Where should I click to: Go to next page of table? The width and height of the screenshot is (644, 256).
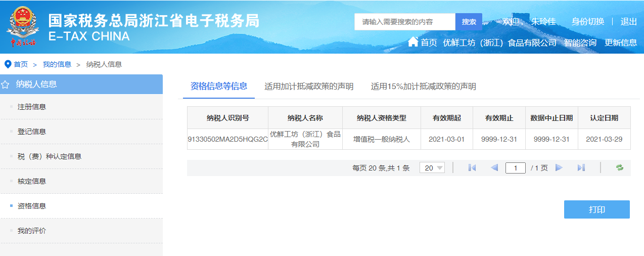pos(559,168)
